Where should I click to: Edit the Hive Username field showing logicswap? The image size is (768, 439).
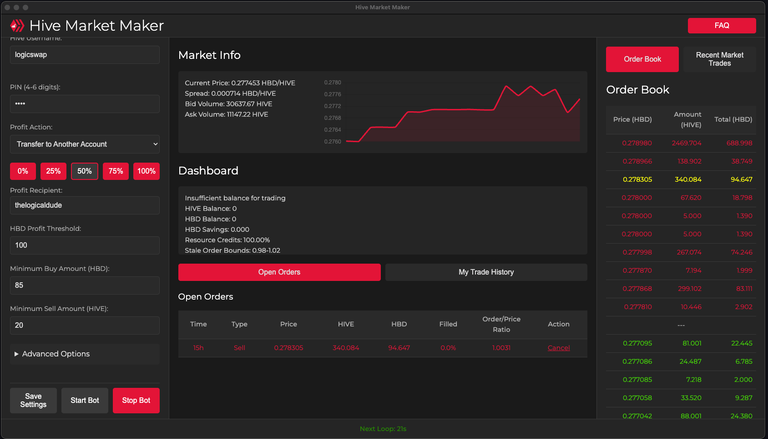point(85,55)
